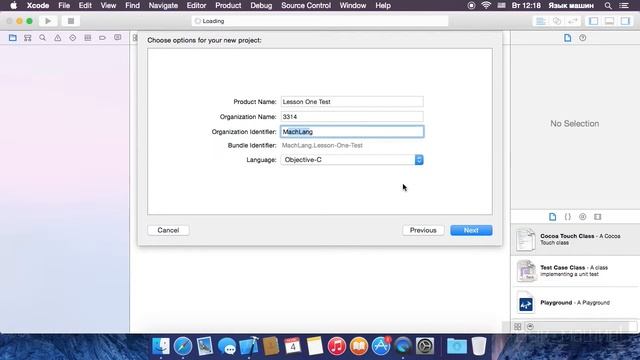Open the Edit menu
Screen dimensions: 640x360
(85, 6)
